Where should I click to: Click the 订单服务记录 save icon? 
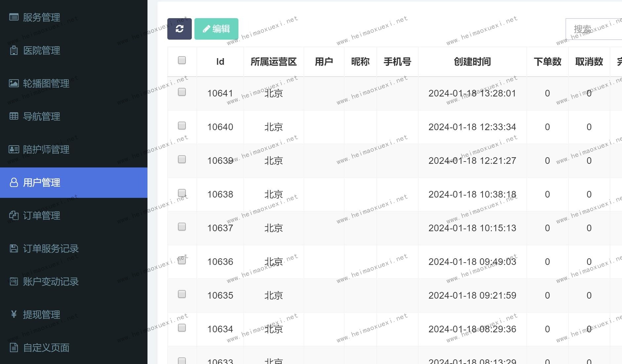[14, 248]
